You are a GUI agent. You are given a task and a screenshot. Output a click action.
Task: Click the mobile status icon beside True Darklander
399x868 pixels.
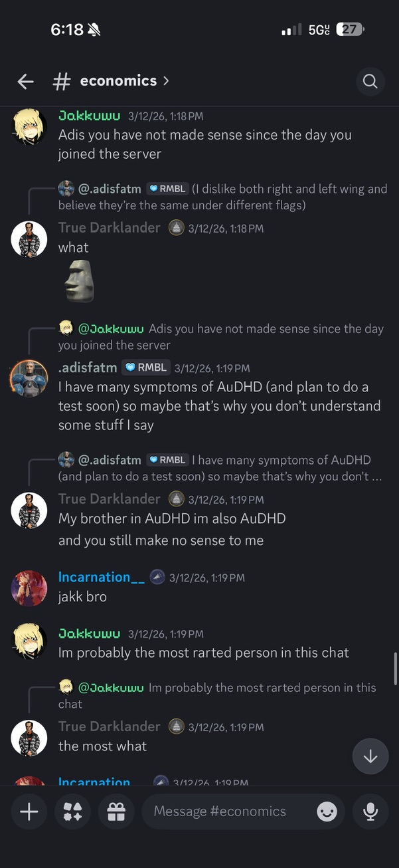tap(176, 228)
